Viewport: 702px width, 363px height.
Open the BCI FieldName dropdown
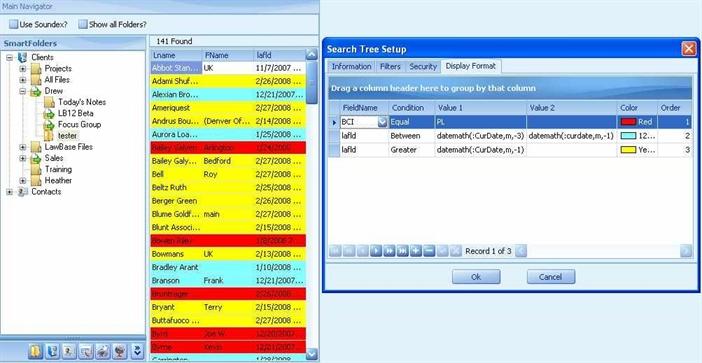(382, 122)
